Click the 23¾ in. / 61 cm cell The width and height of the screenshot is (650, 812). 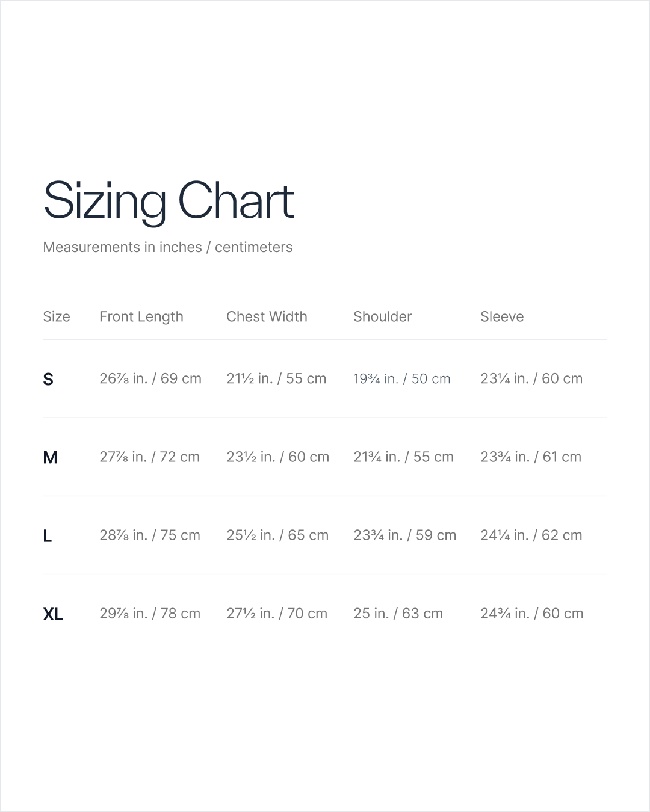531,457
